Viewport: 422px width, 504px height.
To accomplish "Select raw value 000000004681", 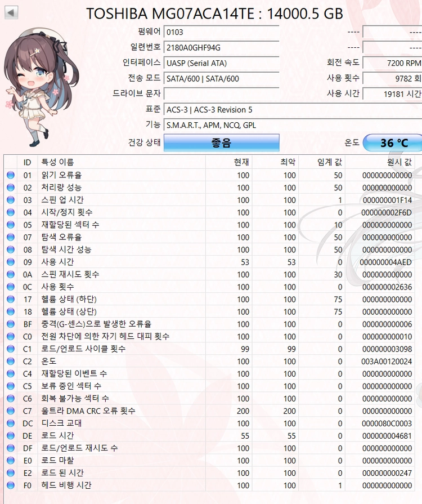I will click(x=387, y=436).
